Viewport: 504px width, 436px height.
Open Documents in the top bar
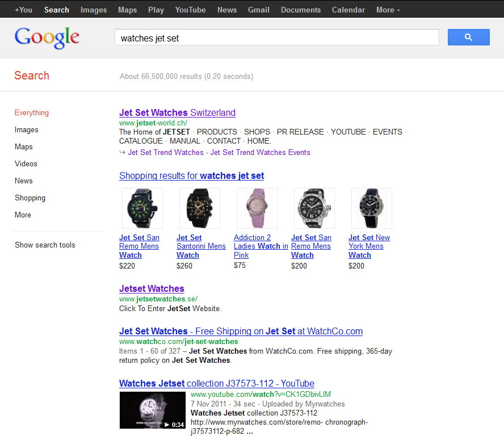[x=301, y=10]
